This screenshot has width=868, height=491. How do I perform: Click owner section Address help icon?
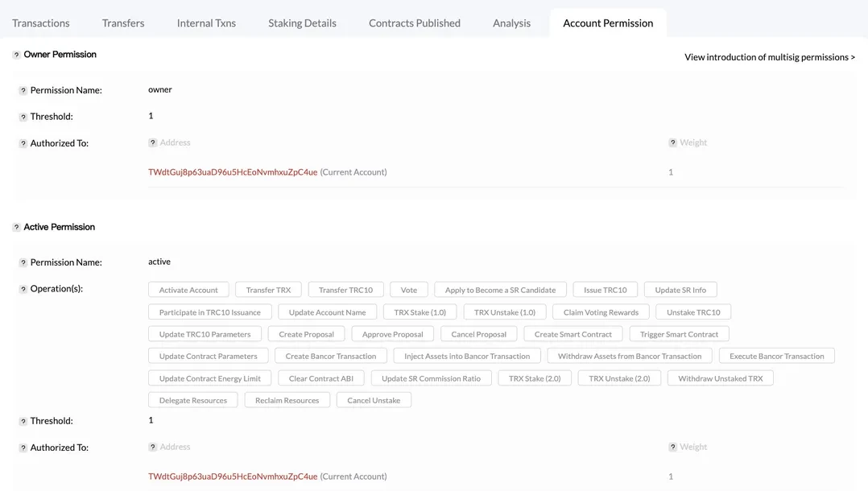tap(153, 142)
